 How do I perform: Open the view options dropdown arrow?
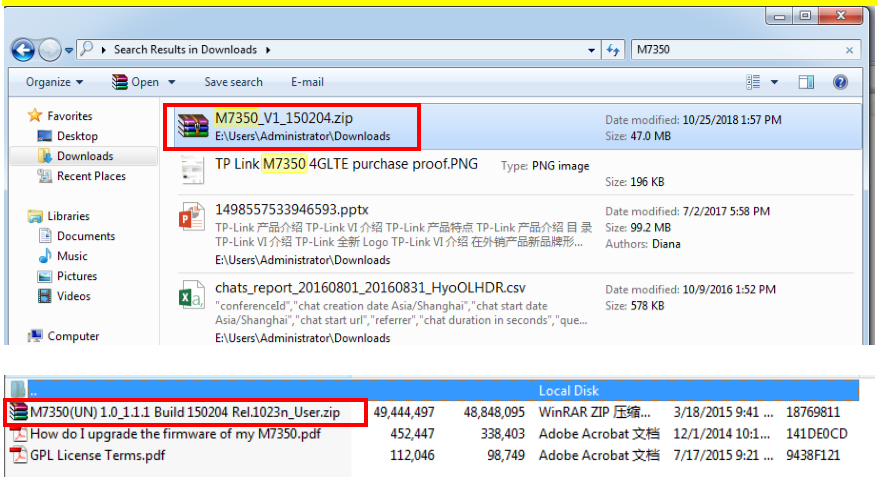(x=774, y=82)
